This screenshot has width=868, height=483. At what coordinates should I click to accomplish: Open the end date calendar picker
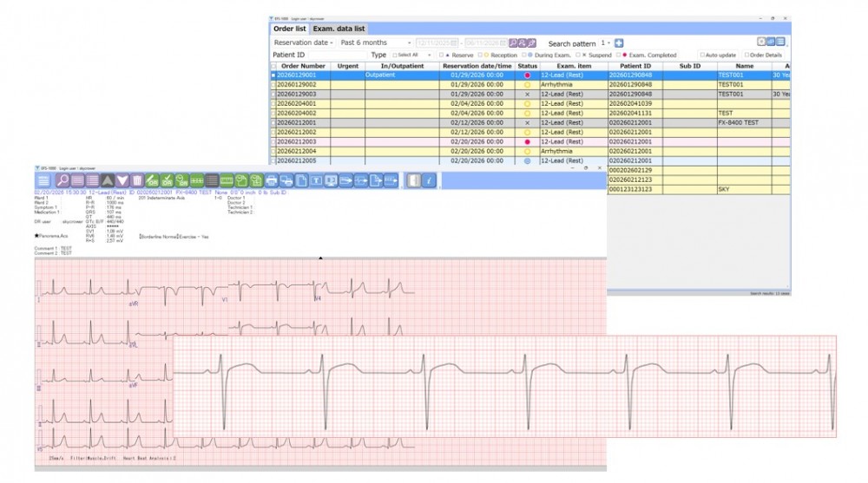point(503,43)
